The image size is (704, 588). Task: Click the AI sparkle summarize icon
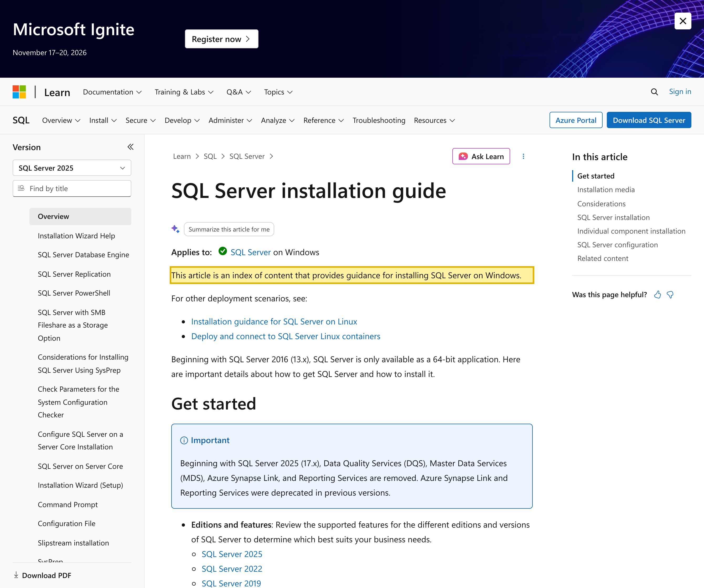coord(175,229)
